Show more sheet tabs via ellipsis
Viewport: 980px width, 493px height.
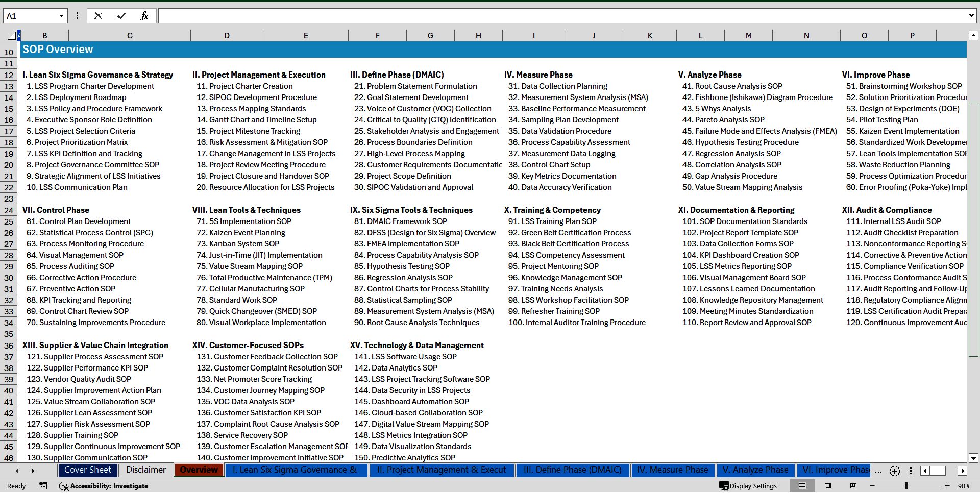click(x=878, y=471)
